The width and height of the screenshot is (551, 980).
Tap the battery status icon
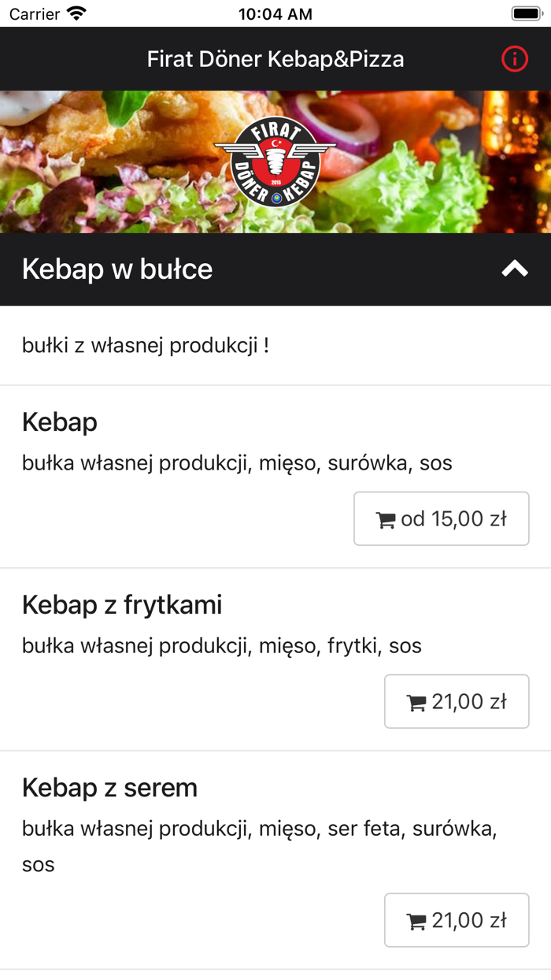[x=525, y=14]
